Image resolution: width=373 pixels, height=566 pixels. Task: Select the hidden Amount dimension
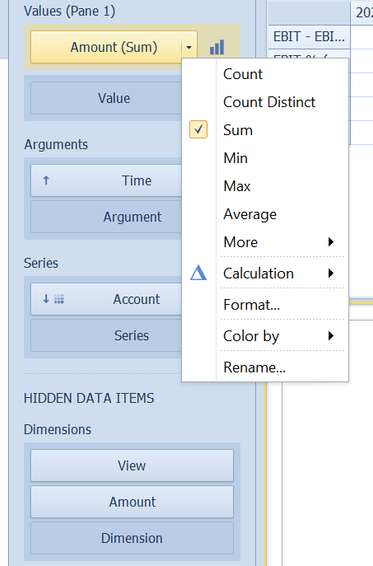click(132, 502)
